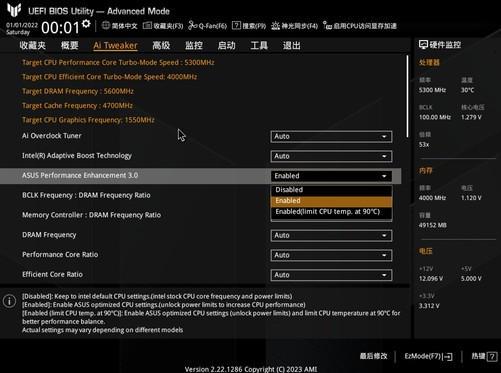Click the 00:01 clock display
This screenshot has width=501, height=373.
(60, 27)
